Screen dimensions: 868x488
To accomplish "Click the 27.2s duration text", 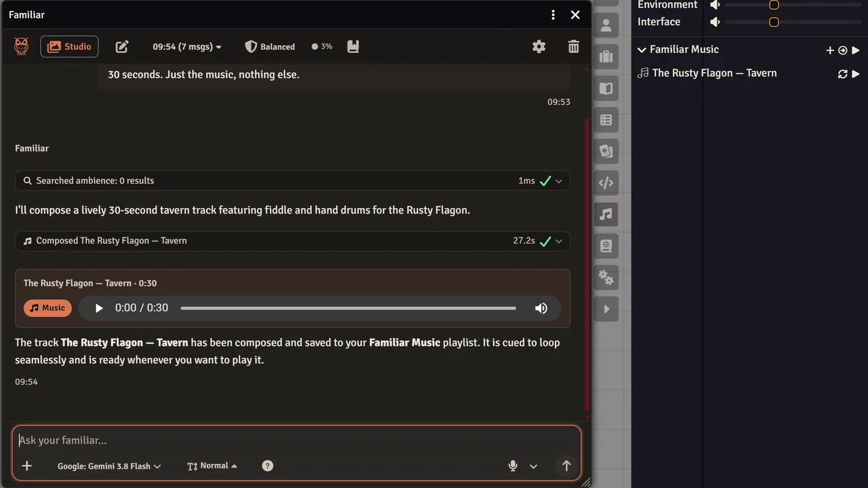I will click(x=524, y=240).
